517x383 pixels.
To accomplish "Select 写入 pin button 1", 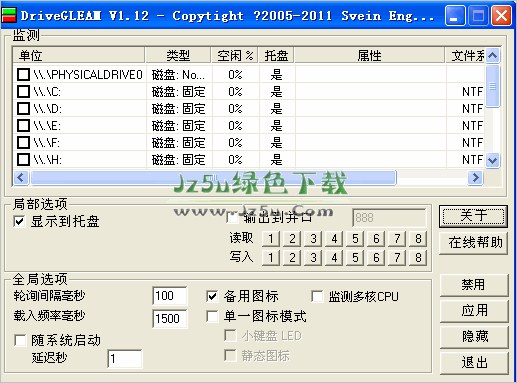I will pyautogui.click(x=271, y=258).
